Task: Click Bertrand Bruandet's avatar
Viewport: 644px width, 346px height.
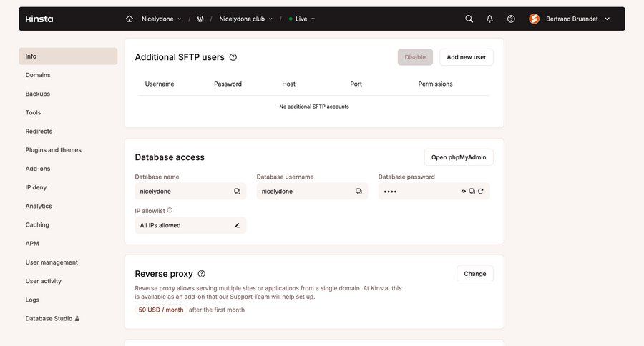Action: pyautogui.click(x=535, y=19)
